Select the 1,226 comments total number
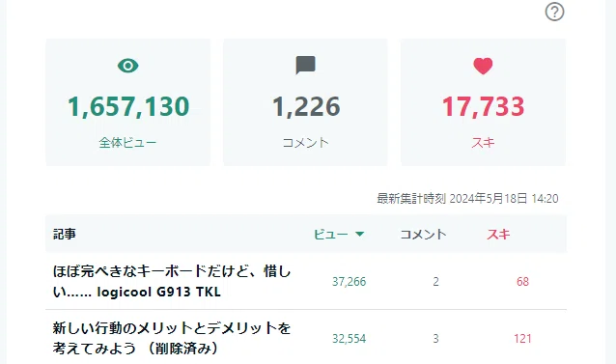616x364 pixels. coord(306,106)
